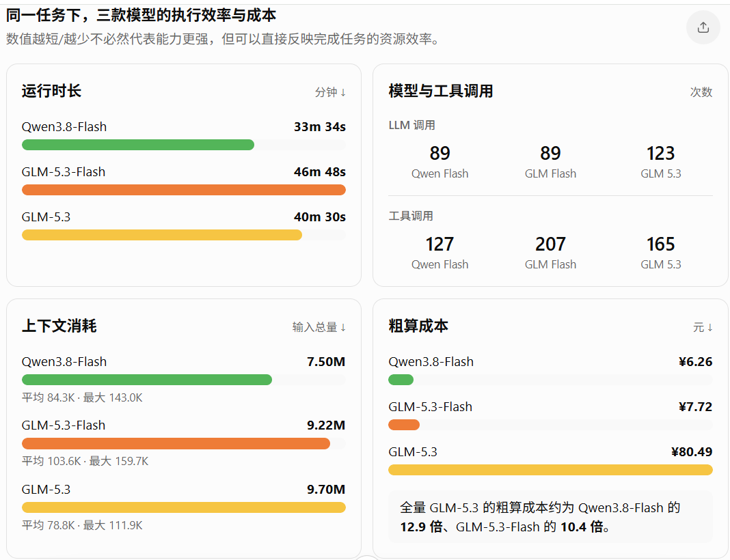Click the share/export icon button
Viewport: 730px width, 560px height.
tap(703, 27)
